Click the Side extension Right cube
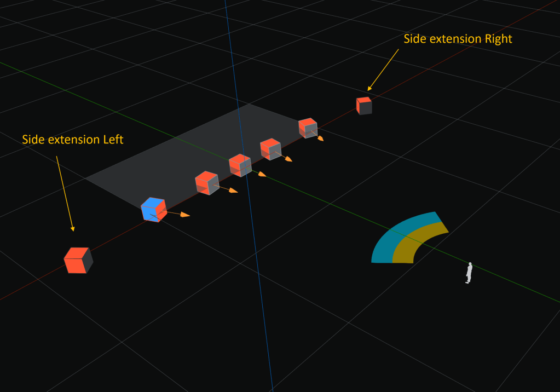The width and height of the screenshot is (560, 392). tap(364, 106)
